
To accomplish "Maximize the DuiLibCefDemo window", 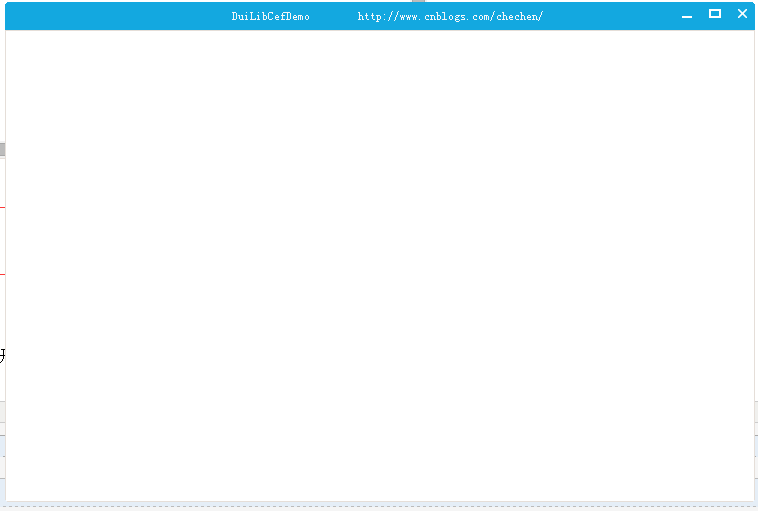I will tap(715, 14).
